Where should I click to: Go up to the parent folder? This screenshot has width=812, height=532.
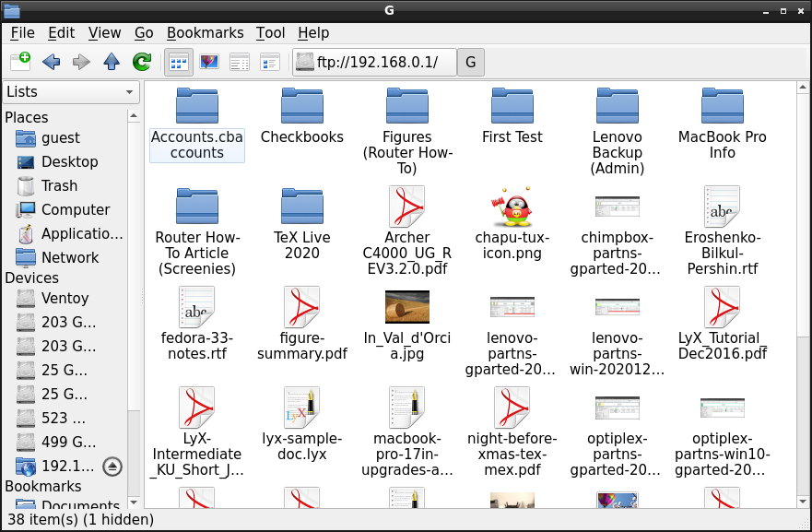(112, 62)
